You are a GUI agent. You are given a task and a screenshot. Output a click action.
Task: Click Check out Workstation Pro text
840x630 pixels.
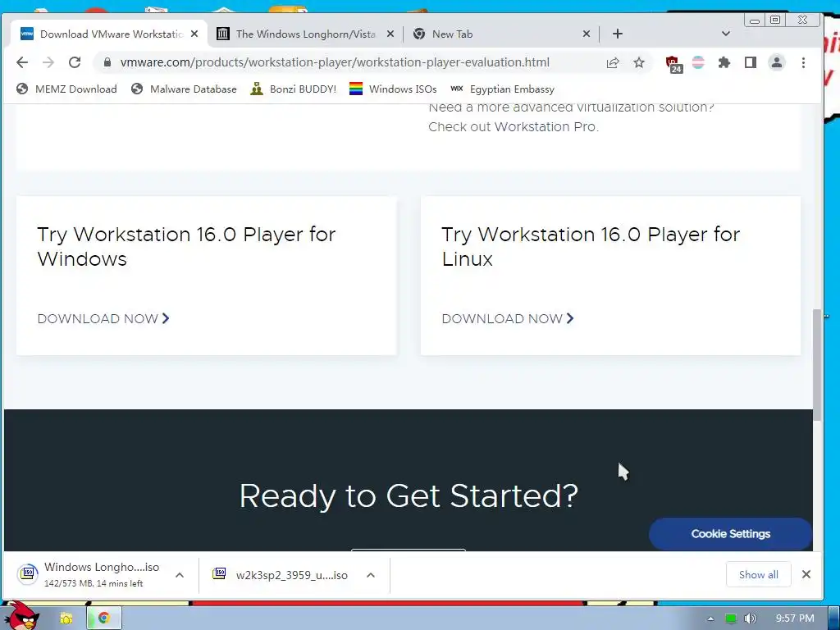tap(514, 127)
